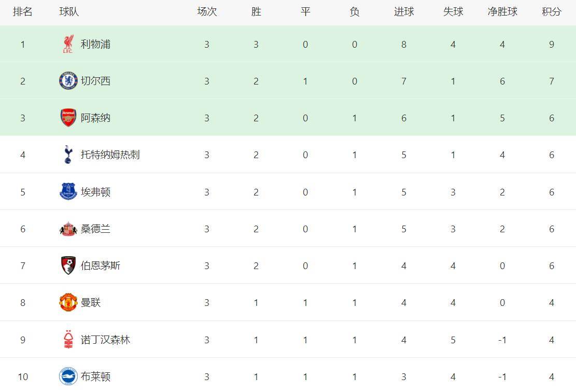
Task: Sort by the 积分 column header
Action: pyautogui.click(x=552, y=12)
